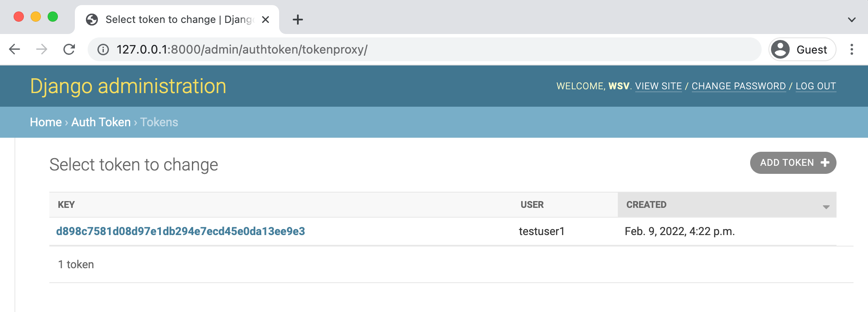868x312 pixels.
Task: Reload the page with refresh icon
Action: (x=69, y=49)
